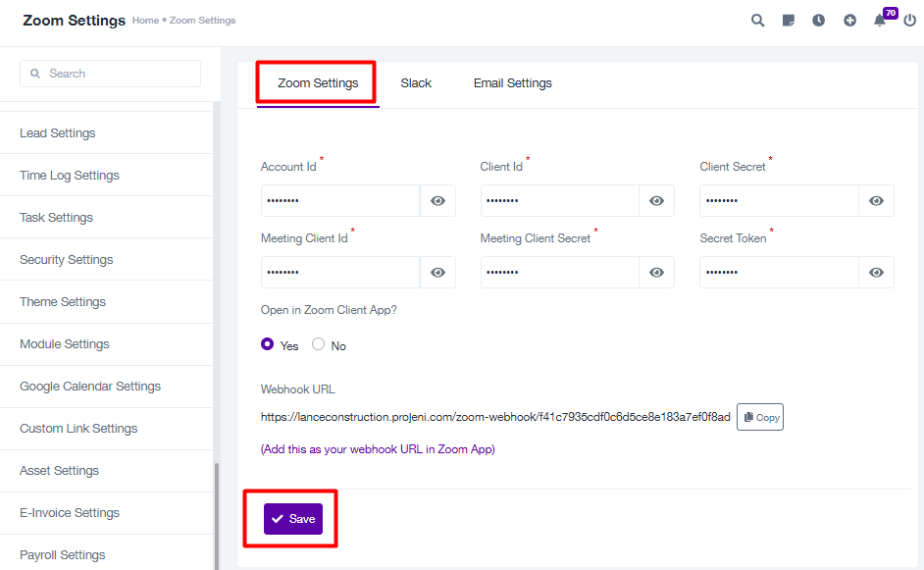This screenshot has width=924, height=570.
Task: Click the sidebar vertical scrollbar
Action: point(216,516)
